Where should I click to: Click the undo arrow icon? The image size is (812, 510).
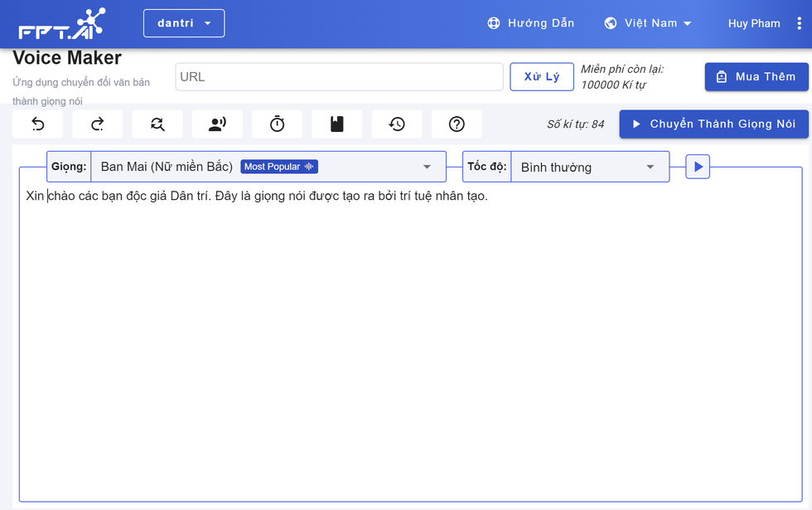(x=38, y=124)
